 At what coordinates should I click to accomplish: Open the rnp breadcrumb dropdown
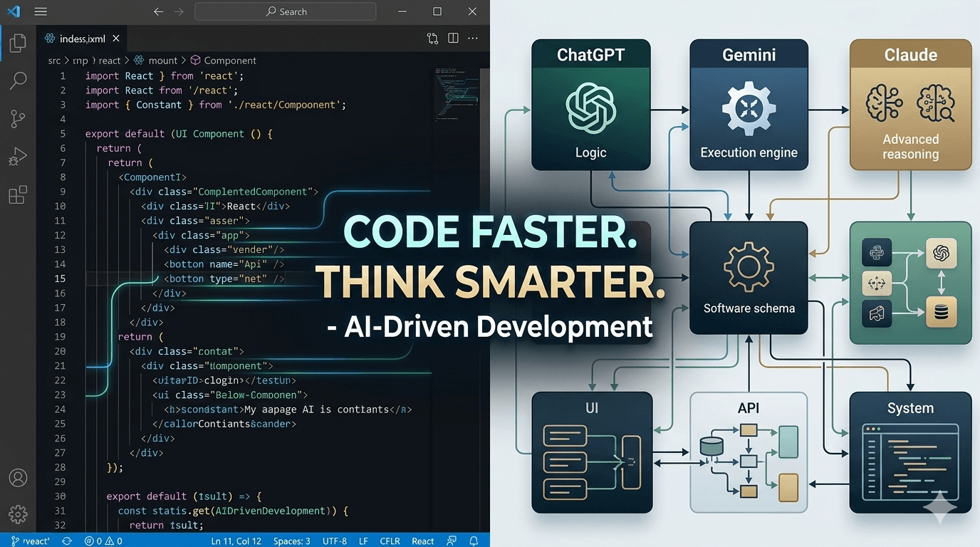click(x=80, y=61)
